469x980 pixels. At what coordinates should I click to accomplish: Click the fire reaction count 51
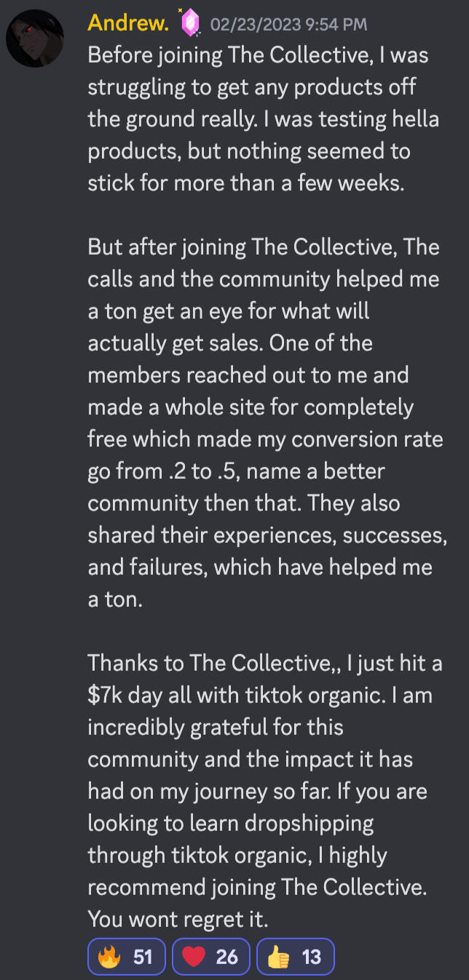coord(143,956)
